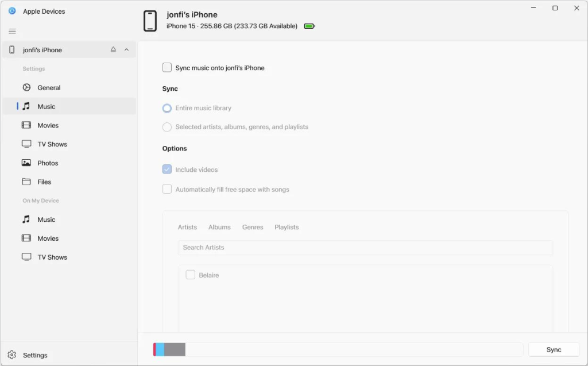Click the Sync button

[x=554, y=349]
